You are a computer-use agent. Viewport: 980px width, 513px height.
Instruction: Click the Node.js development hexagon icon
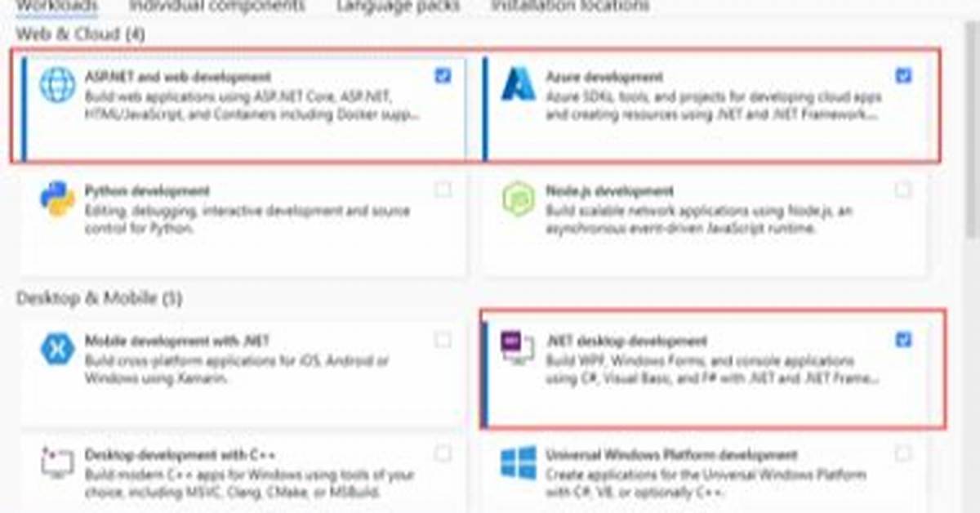point(519,199)
